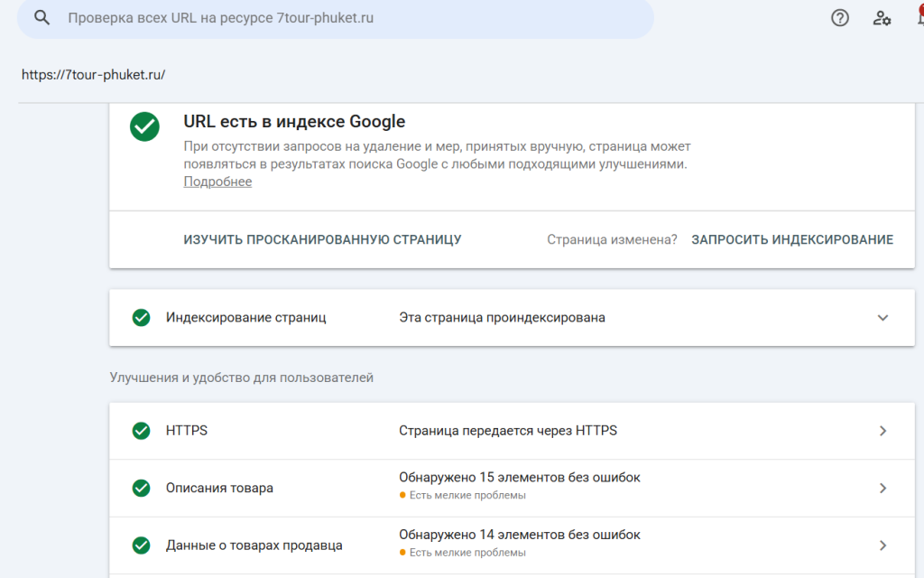924x578 pixels.
Task: Open the notifications bell with red badge
Action: [x=920, y=16]
